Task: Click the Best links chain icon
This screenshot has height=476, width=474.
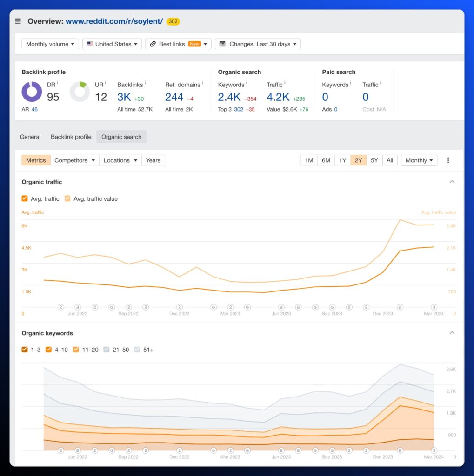Action: (153, 44)
